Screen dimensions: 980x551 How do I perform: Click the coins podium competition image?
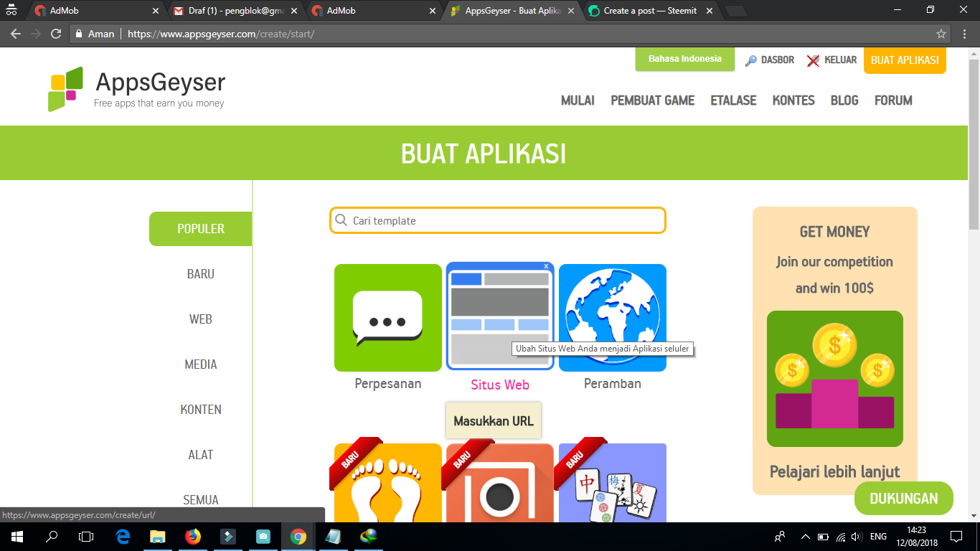[x=835, y=379]
